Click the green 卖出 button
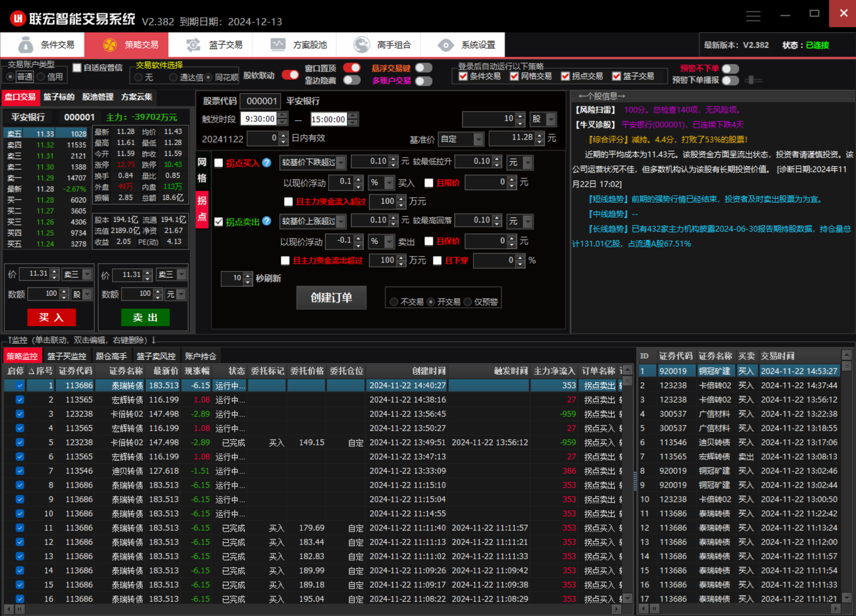Image resolution: width=856 pixels, height=616 pixels. tap(145, 317)
